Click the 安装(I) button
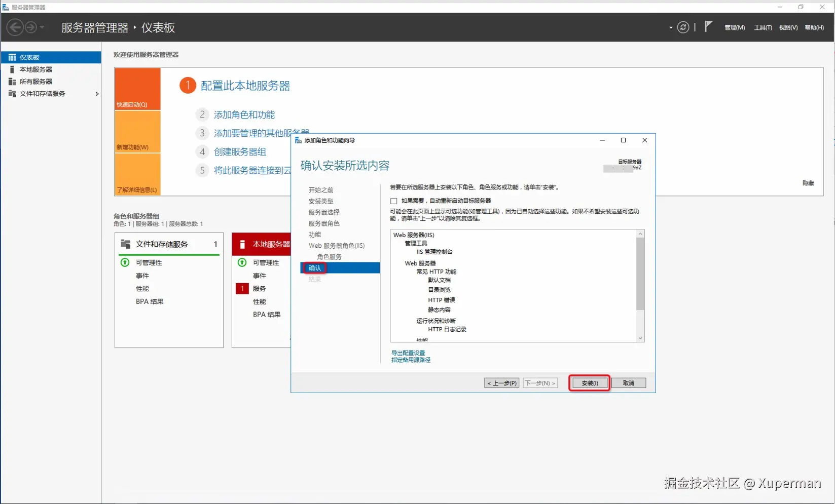This screenshot has height=504, width=835. coord(590,383)
